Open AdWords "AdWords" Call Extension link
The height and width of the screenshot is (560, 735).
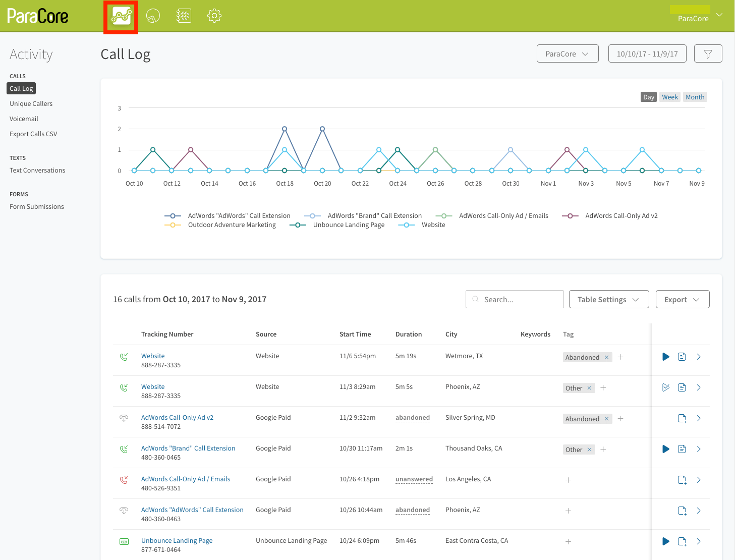pyautogui.click(x=192, y=510)
